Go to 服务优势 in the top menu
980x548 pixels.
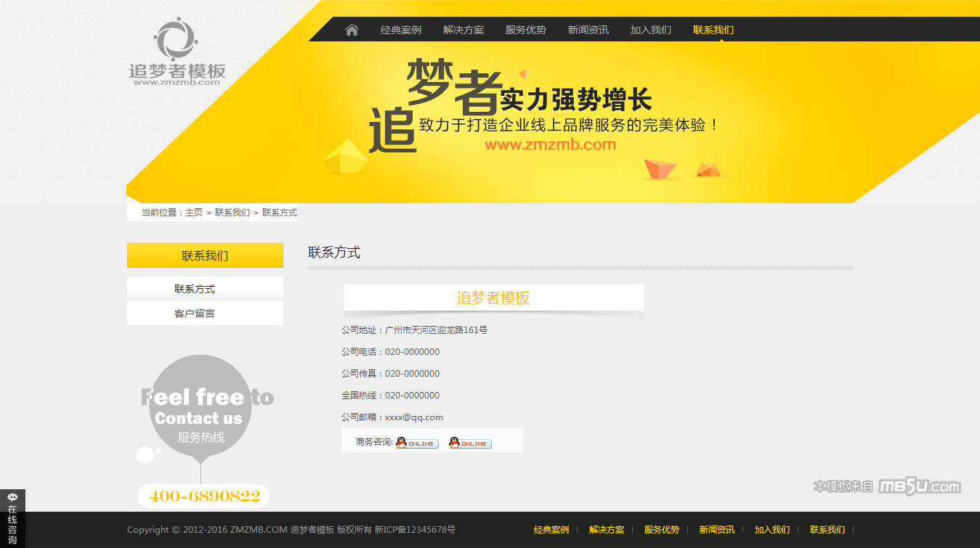click(x=526, y=30)
